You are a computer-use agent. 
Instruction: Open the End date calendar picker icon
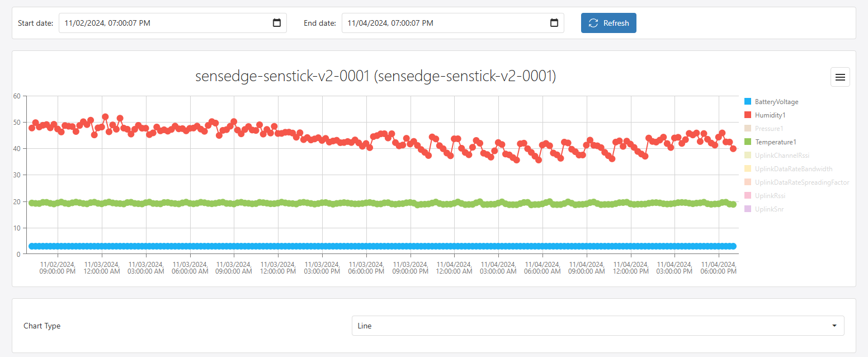[554, 23]
